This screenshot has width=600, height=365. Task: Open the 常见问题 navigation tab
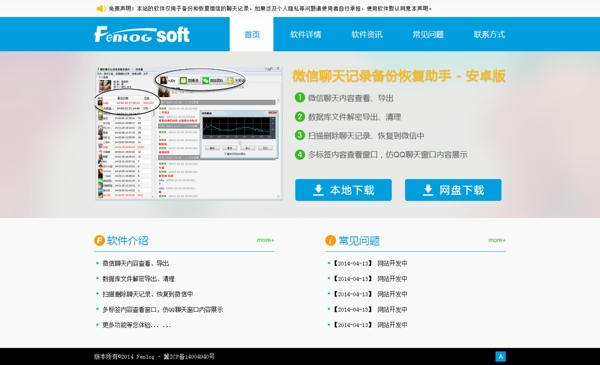click(428, 34)
